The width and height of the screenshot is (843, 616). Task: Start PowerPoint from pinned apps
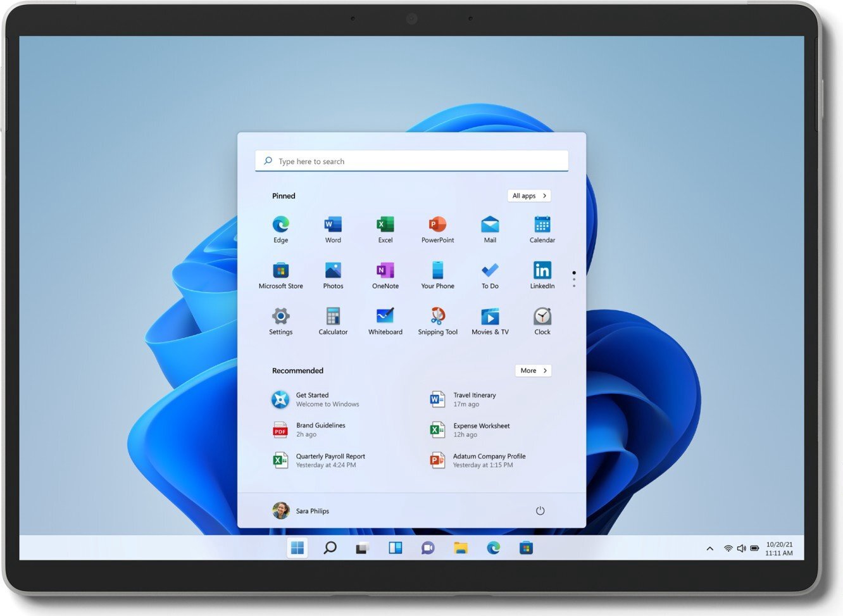[438, 229]
